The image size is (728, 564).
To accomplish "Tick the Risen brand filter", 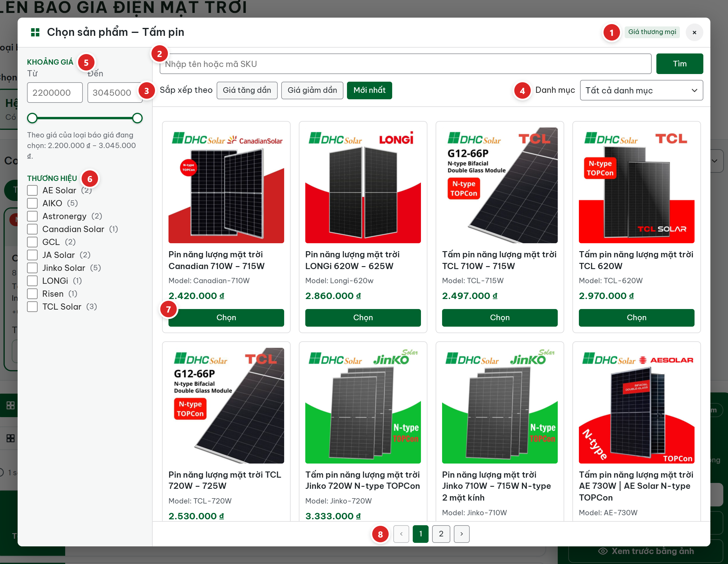I will click(32, 294).
